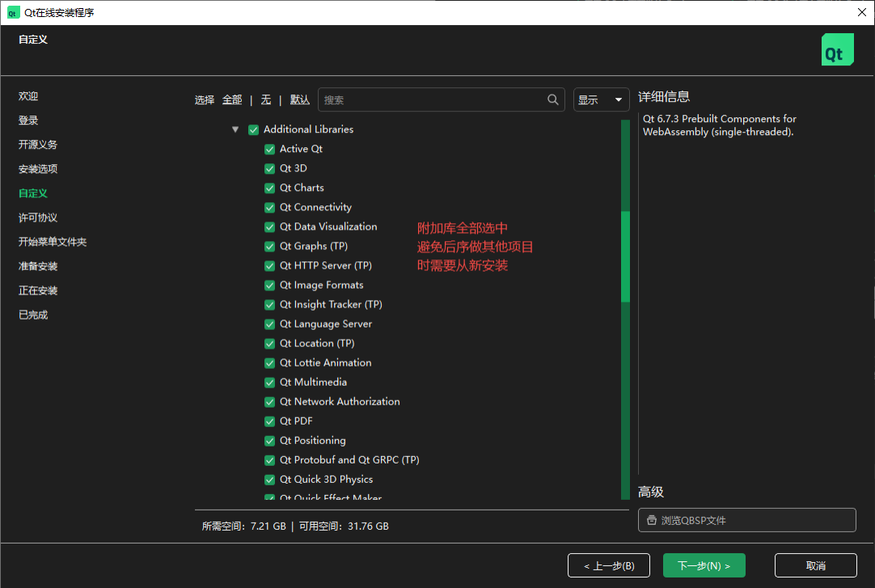The width and height of the screenshot is (875, 588).
Task: Uncheck the Active Qt checkbox
Action: 269,149
